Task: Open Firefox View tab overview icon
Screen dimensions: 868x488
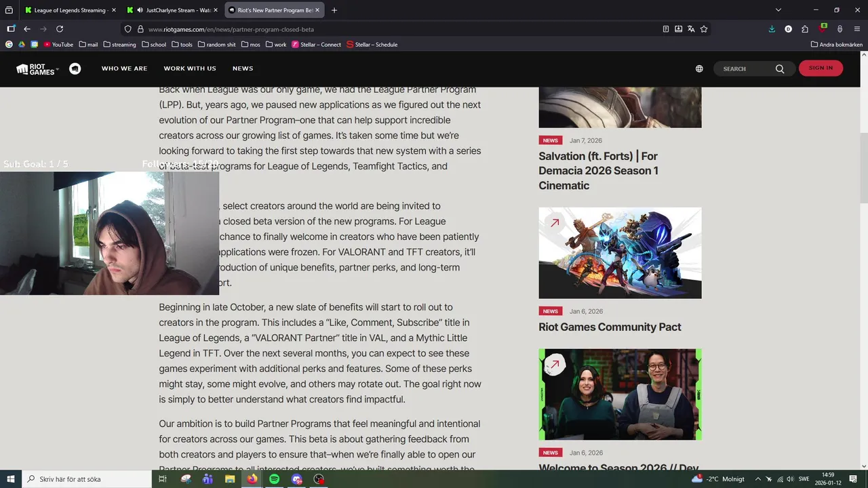Action: tap(9, 10)
